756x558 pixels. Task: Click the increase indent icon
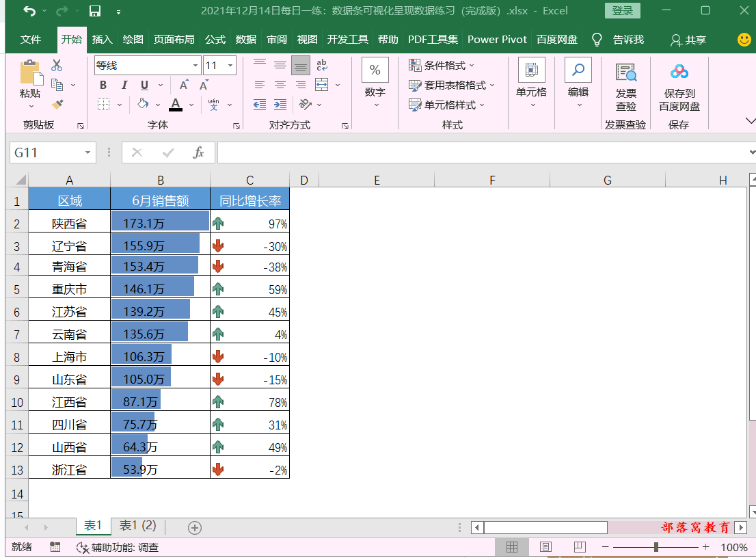point(280,104)
